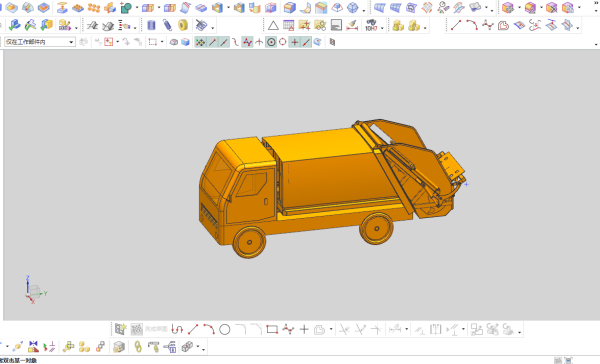Click the chain link assembly icon
The image size is (600, 364).
coord(138,347)
